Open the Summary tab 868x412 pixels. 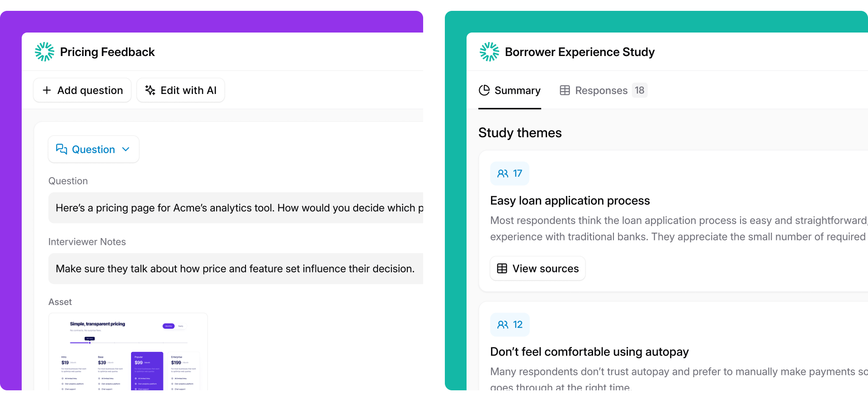click(x=509, y=91)
